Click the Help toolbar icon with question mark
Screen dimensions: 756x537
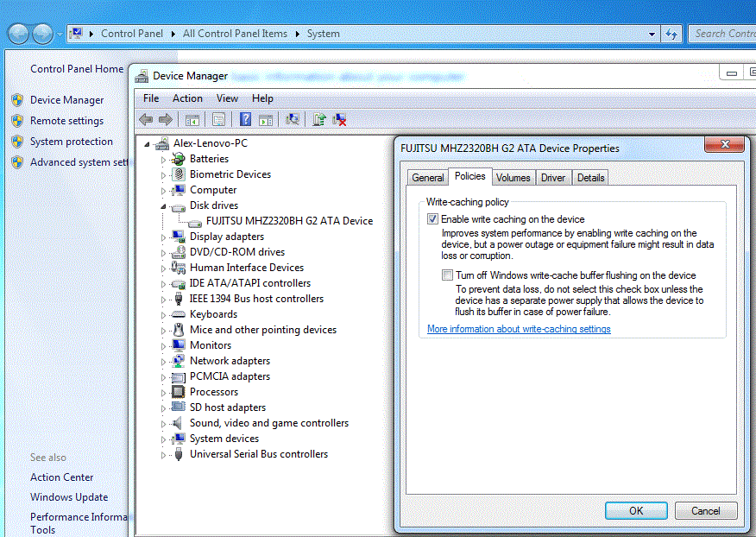coord(246,120)
